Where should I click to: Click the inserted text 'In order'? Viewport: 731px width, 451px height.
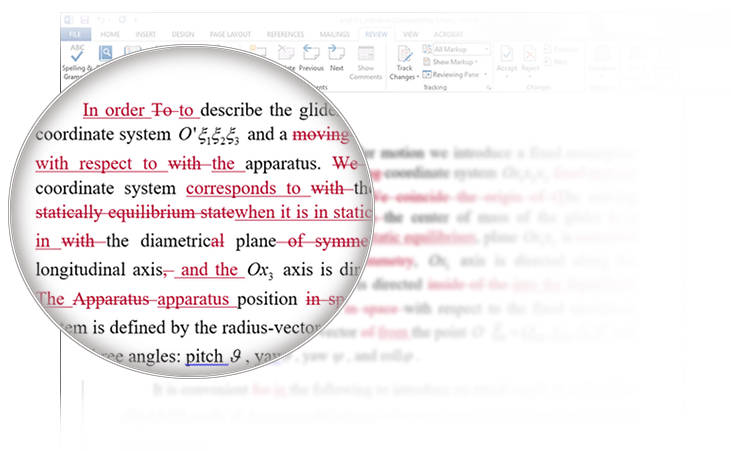coord(114,110)
